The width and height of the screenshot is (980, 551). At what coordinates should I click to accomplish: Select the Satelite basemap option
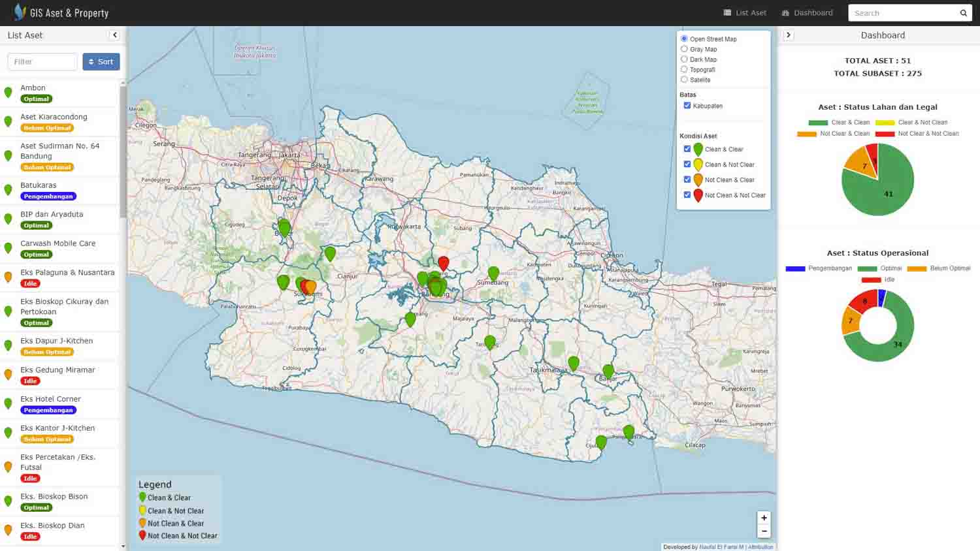tap(684, 80)
